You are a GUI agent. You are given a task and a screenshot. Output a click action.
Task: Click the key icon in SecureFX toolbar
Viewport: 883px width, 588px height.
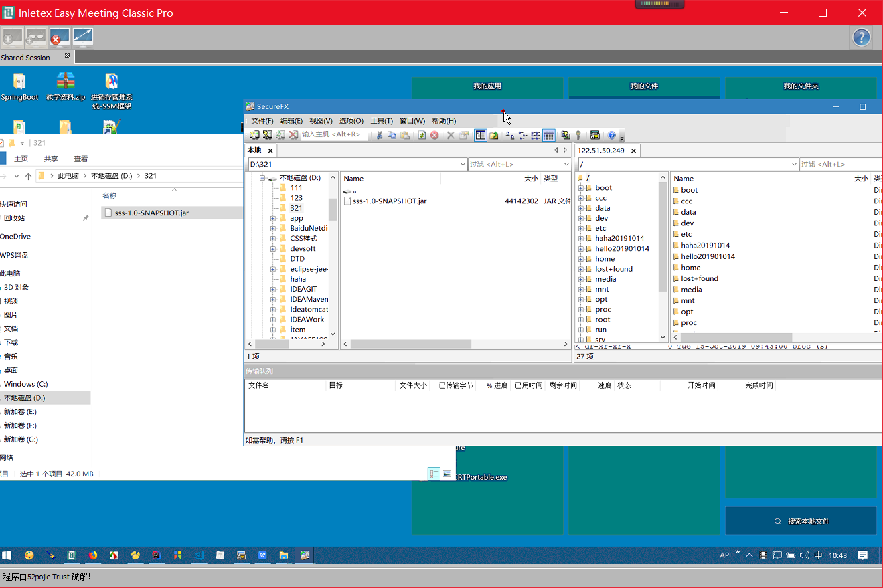[578, 135]
